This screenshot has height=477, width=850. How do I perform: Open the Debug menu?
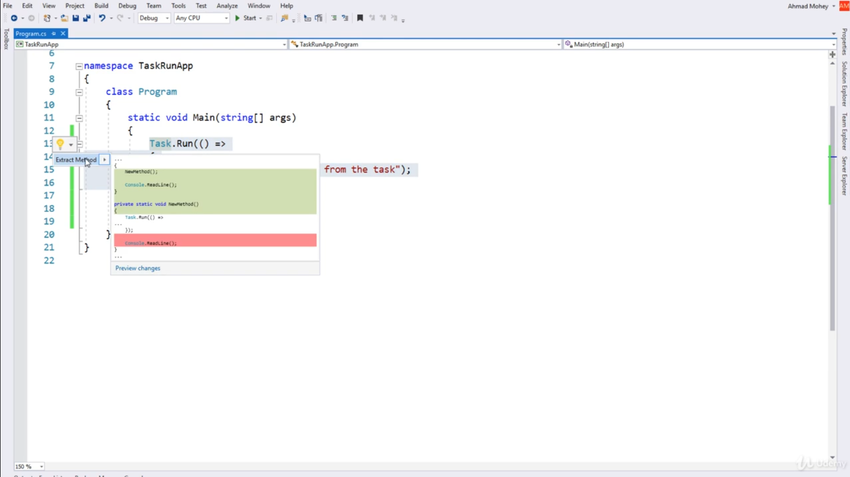(127, 5)
